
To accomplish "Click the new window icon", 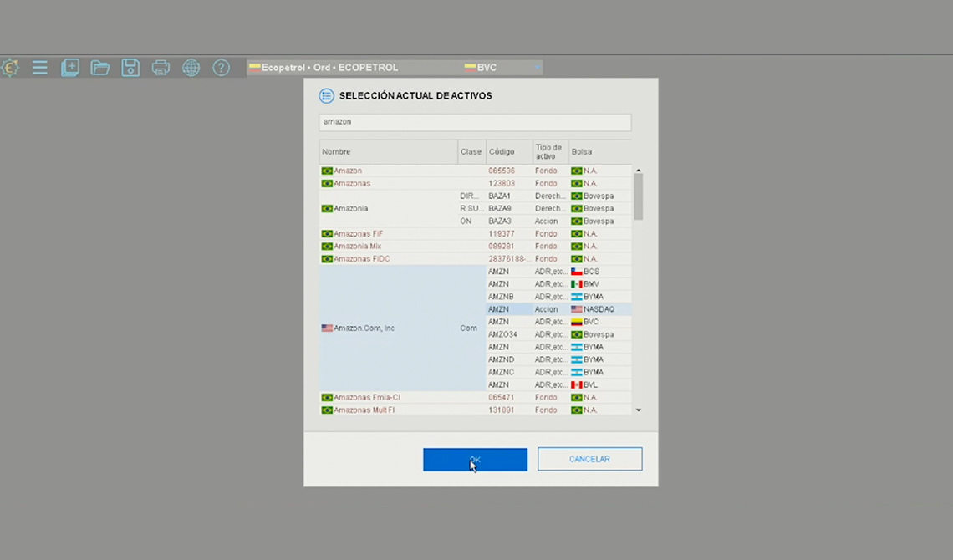I will click(70, 68).
